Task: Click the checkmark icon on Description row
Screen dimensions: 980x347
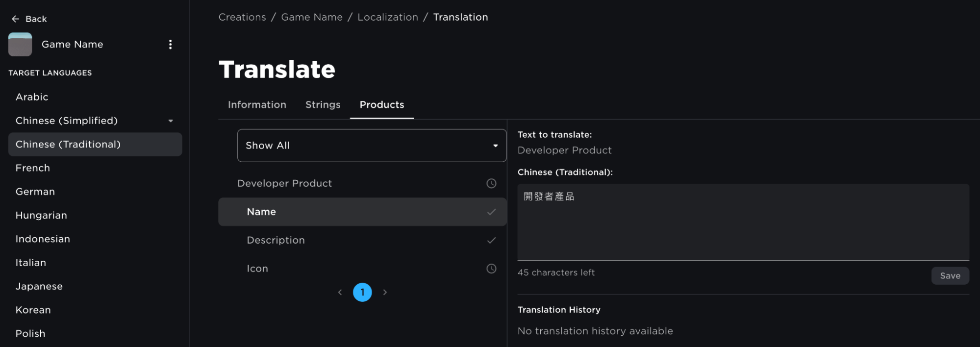Action: (491, 240)
